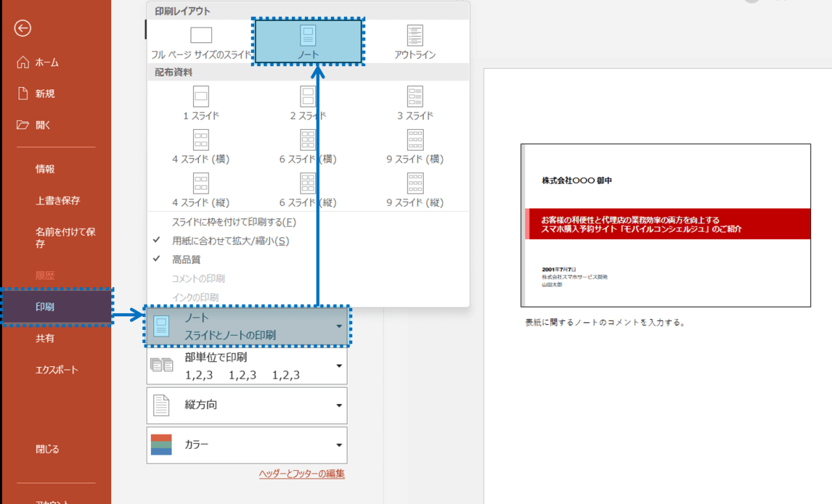The image size is (832, 504).
Task: Click the slide preview thumbnail
Action: (x=666, y=225)
